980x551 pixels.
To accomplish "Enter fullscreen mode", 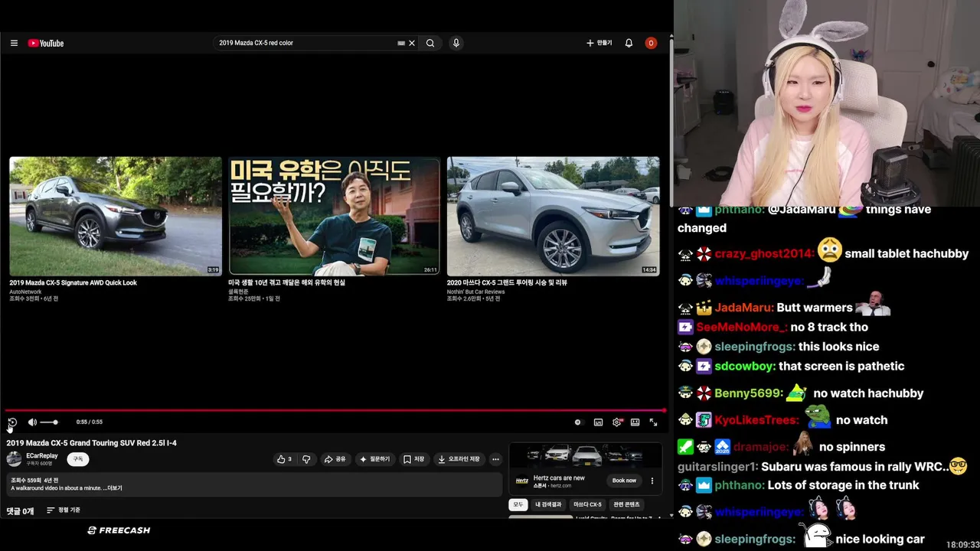I will [654, 422].
